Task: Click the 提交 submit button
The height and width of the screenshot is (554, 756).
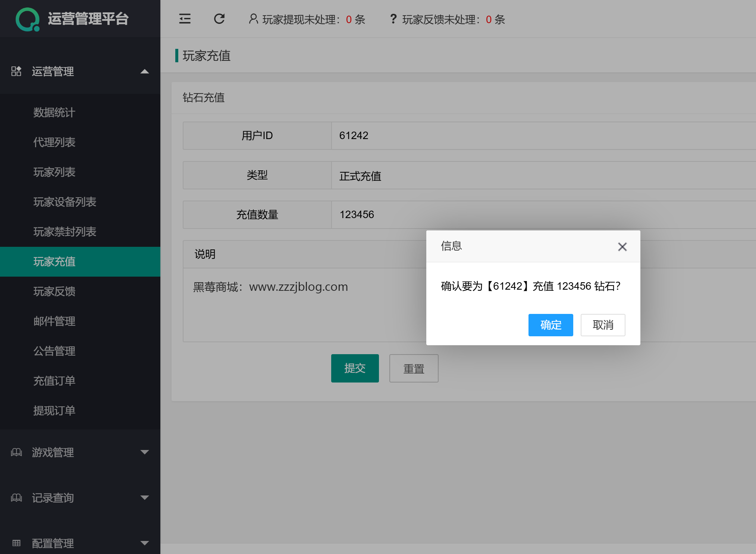Action: pyautogui.click(x=355, y=368)
